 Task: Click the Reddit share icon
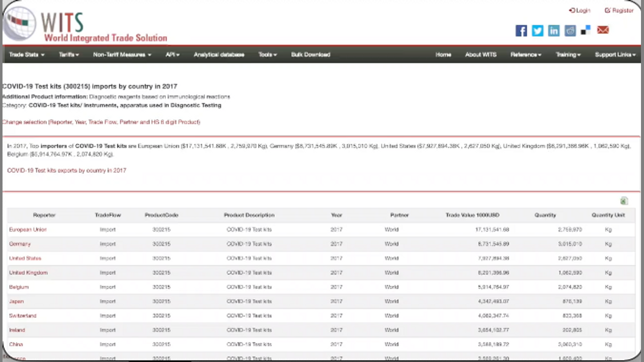tap(570, 31)
